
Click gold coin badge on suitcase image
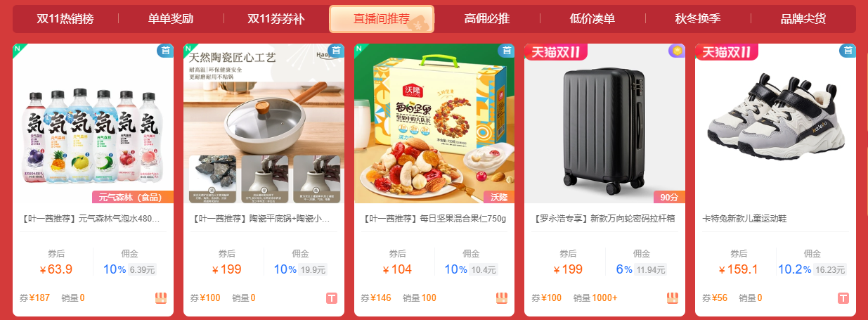(677, 50)
